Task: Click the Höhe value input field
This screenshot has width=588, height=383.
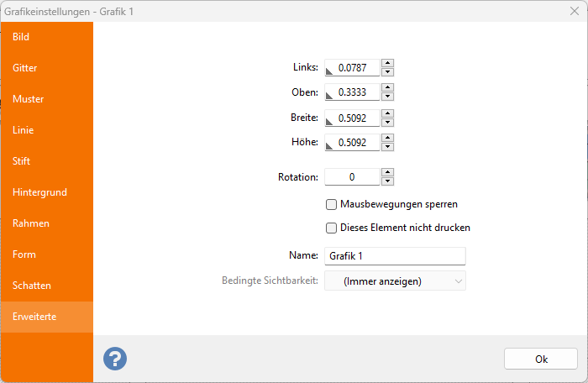Action: (355, 144)
